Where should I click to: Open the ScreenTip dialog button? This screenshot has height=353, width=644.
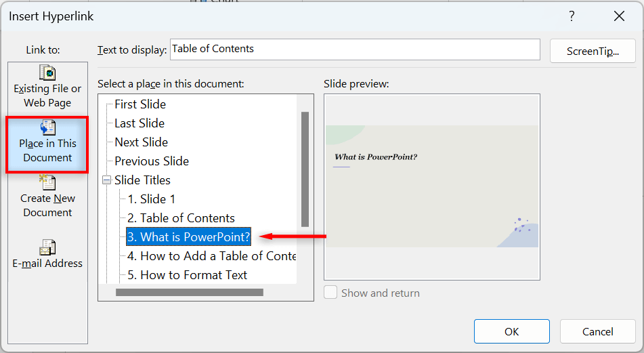[x=593, y=51]
